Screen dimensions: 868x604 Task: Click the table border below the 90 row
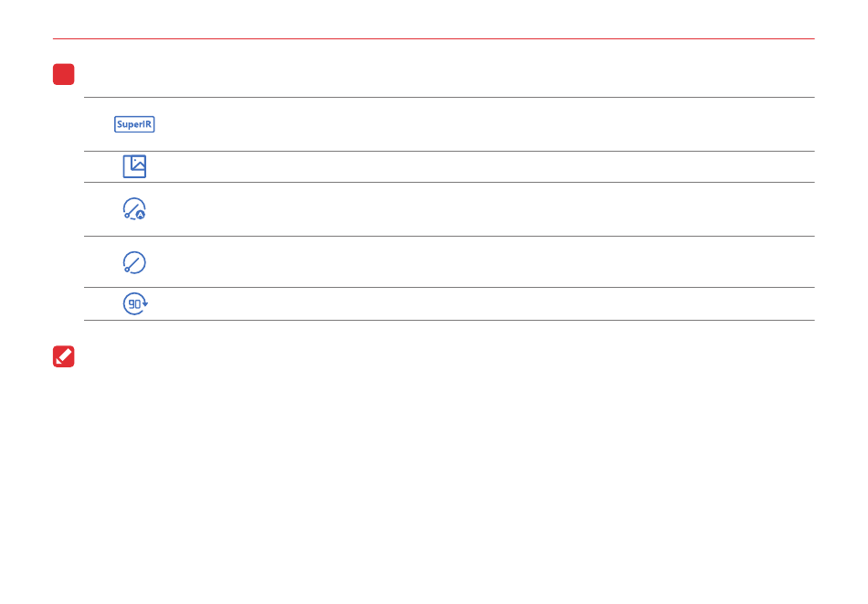tap(449, 321)
